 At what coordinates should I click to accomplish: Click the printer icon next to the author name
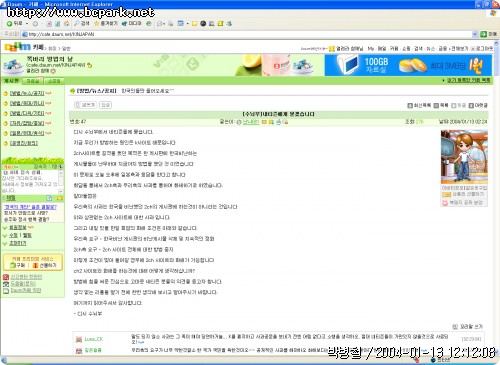[x=278, y=122]
